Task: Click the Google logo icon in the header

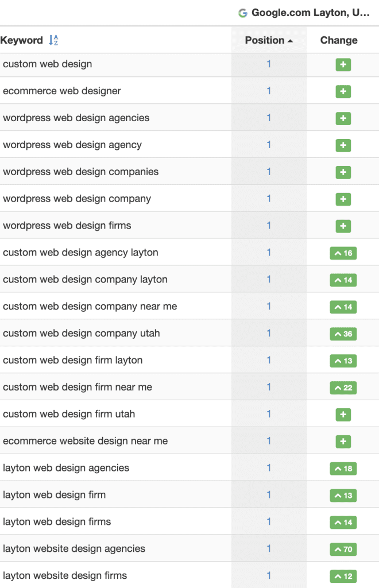Action: coord(243,13)
